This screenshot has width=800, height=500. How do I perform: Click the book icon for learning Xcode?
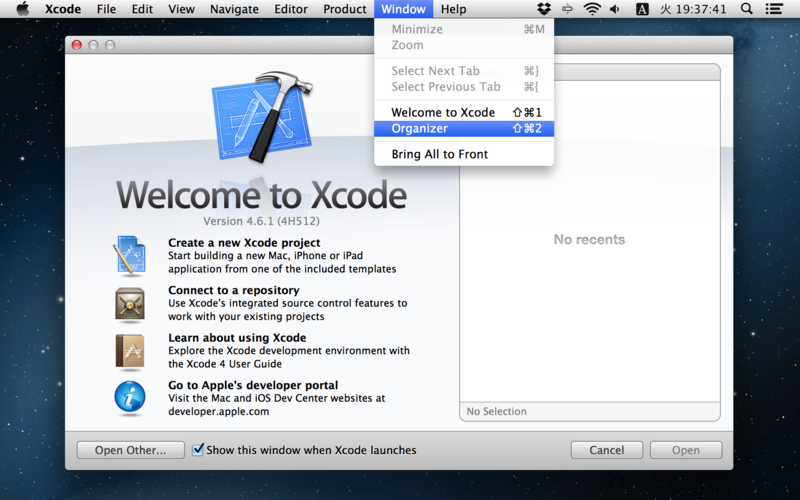tap(130, 352)
